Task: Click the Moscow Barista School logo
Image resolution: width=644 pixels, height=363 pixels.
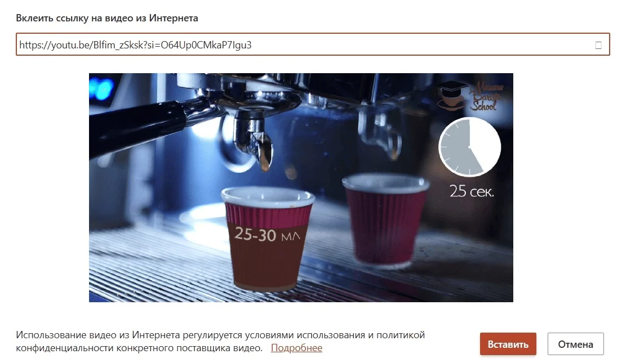Action: (x=470, y=96)
